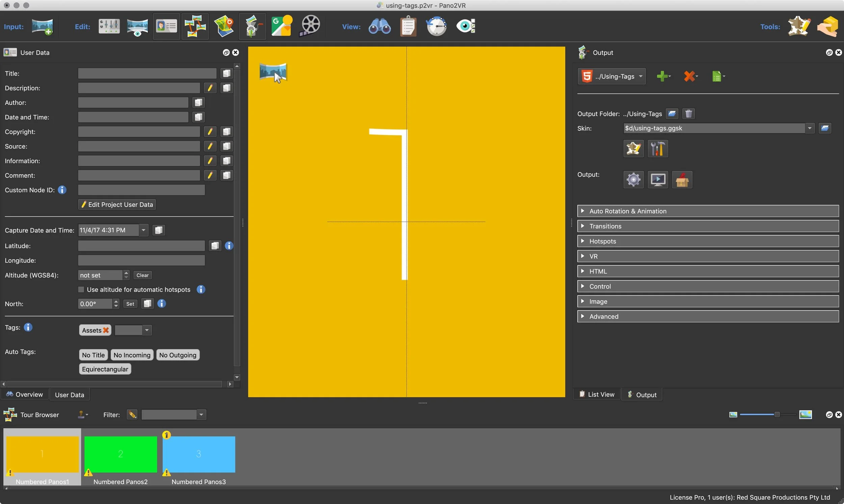The width and height of the screenshot is (844, 504).
Task: Switch to the User Data tab
Action: 69,395
